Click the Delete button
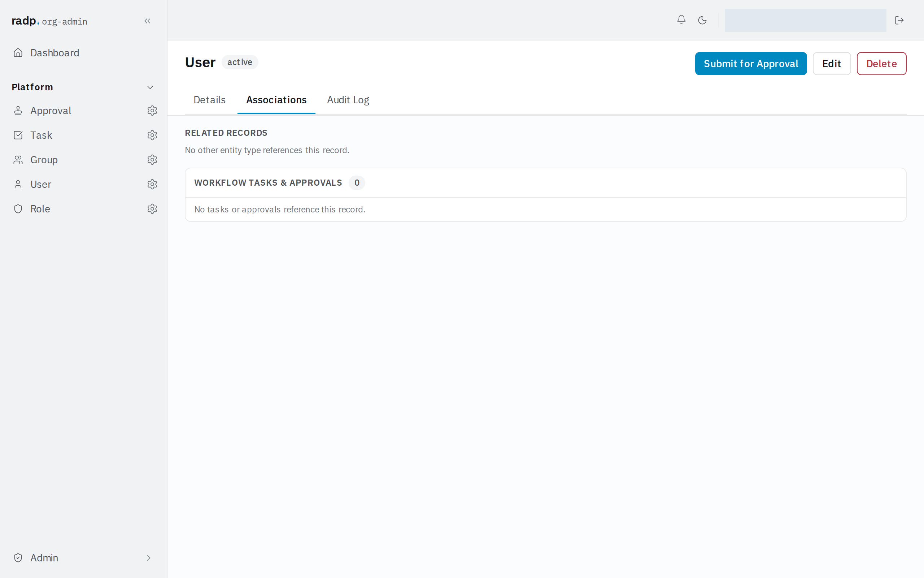The width and height of the screenshot is (924, 578). click(881, 64)
